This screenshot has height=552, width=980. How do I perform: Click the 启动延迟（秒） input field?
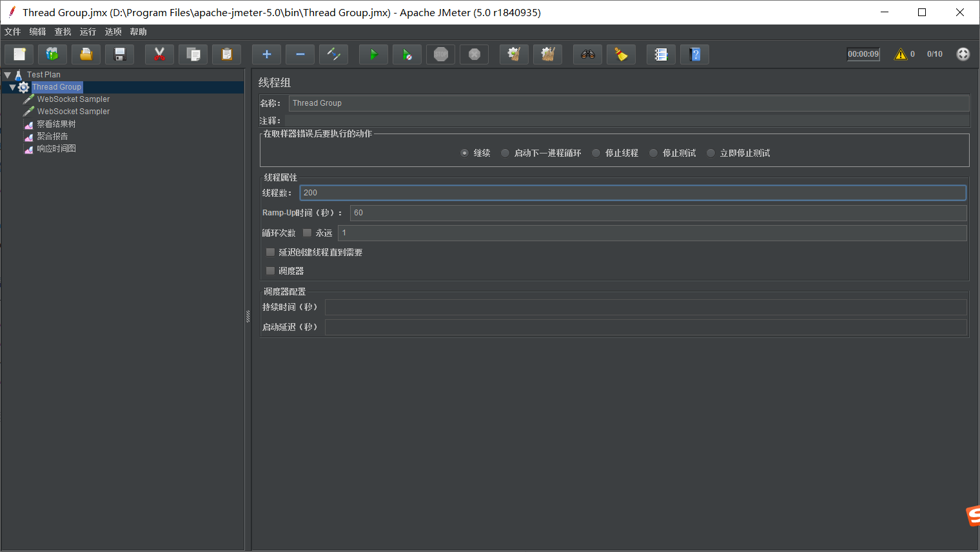click(x=646, y=327)
